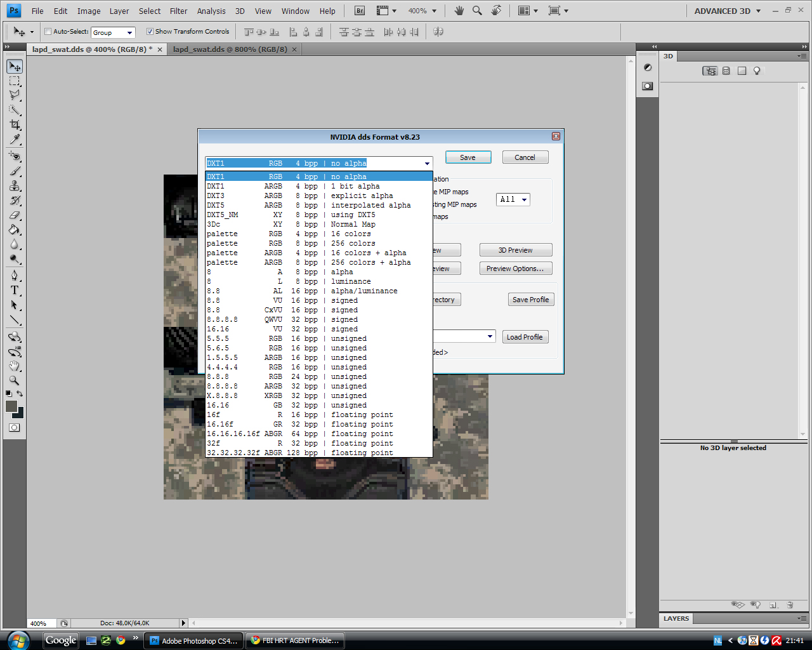Screen dimensions: 812x650
Task: Expand the collapsed panel dock arrows
Action: click(x=655, y=46)
